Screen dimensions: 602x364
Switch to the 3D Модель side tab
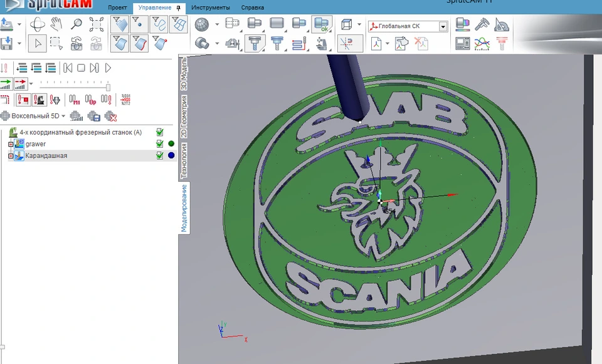click(184, 74)
